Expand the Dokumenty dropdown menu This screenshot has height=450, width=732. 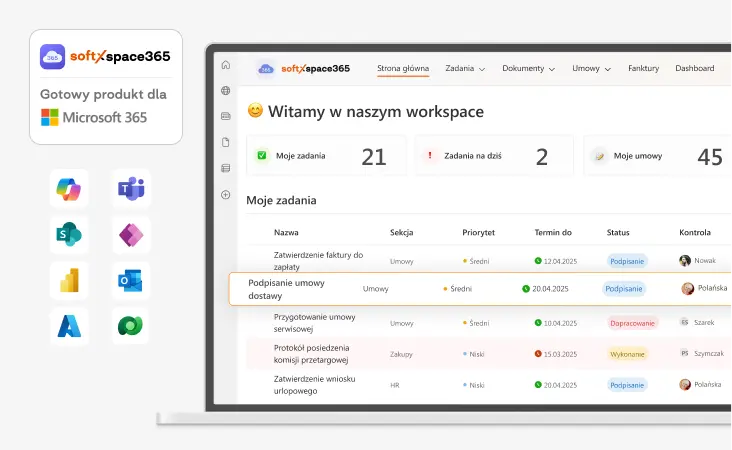[529, 69]
